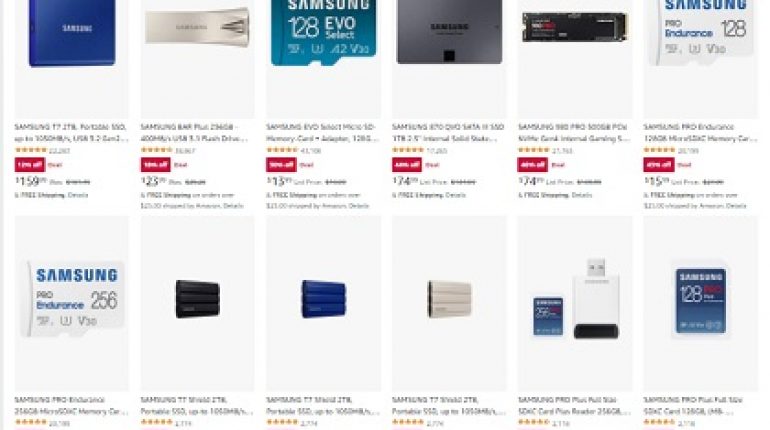This screenshot has height=430, width=770.
Task: Click the Samsung BAR Plus flash drive image
Action: (197, 27)
